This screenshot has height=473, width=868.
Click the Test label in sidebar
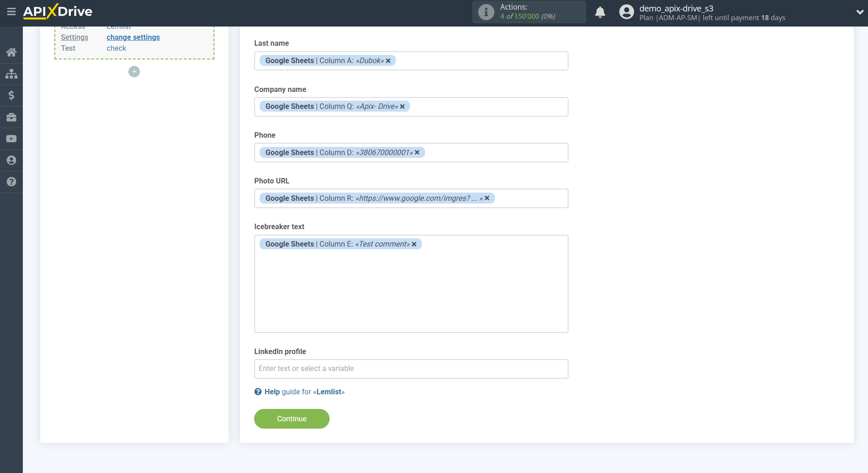coord(68,48)
